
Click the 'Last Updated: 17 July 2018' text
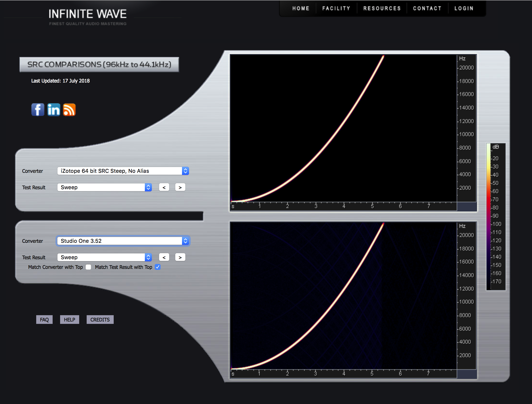coord(60,81)
